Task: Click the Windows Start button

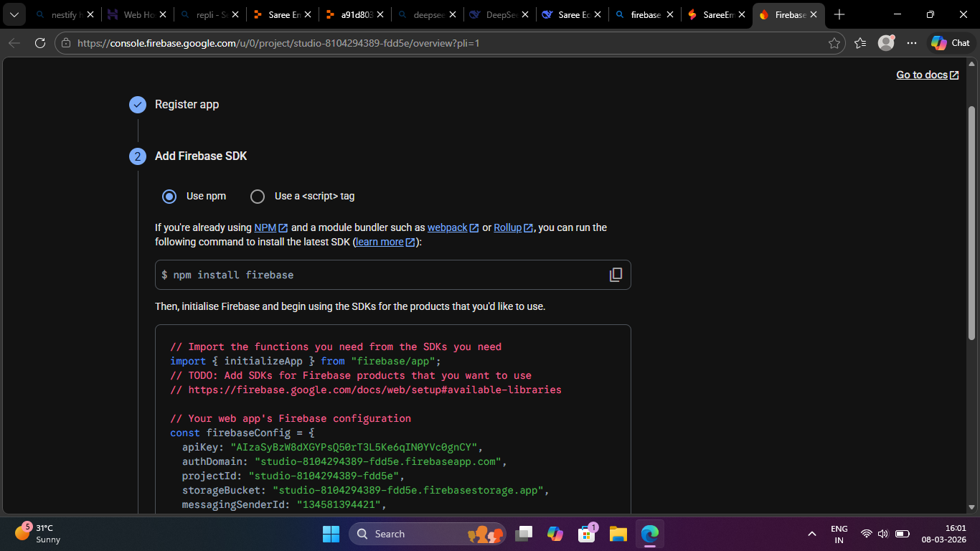Action: [x=331, y=534]
